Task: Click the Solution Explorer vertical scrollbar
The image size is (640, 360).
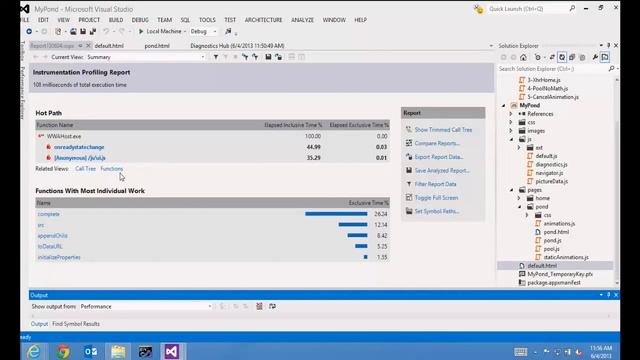Action: point(616,181)
